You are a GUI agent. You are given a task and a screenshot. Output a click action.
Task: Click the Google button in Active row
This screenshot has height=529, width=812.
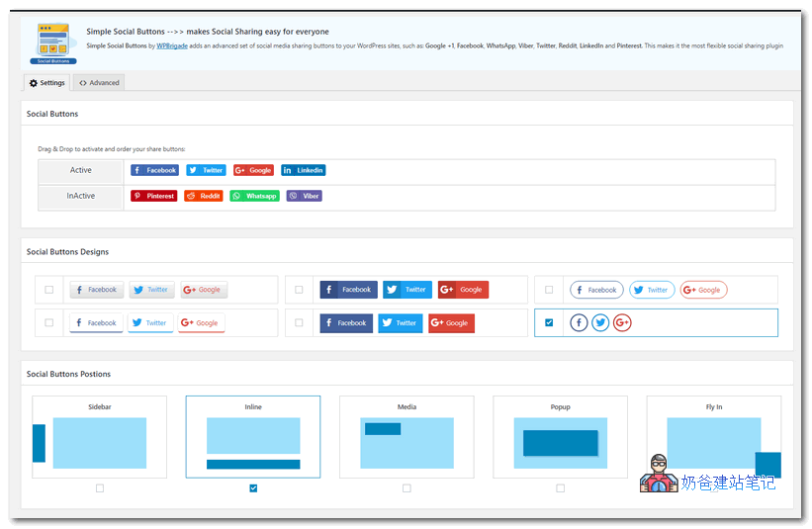[253, 170]
